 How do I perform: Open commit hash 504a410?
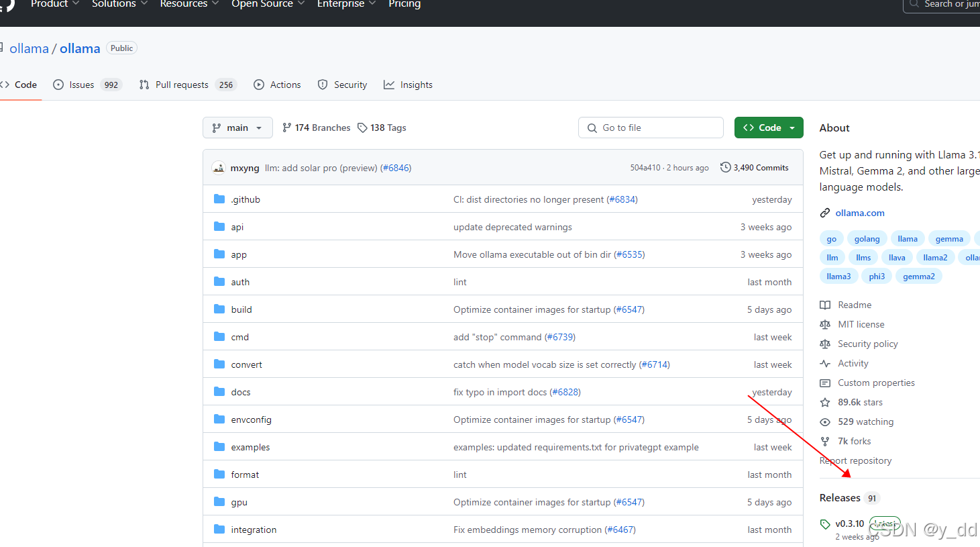pos(645,168)
